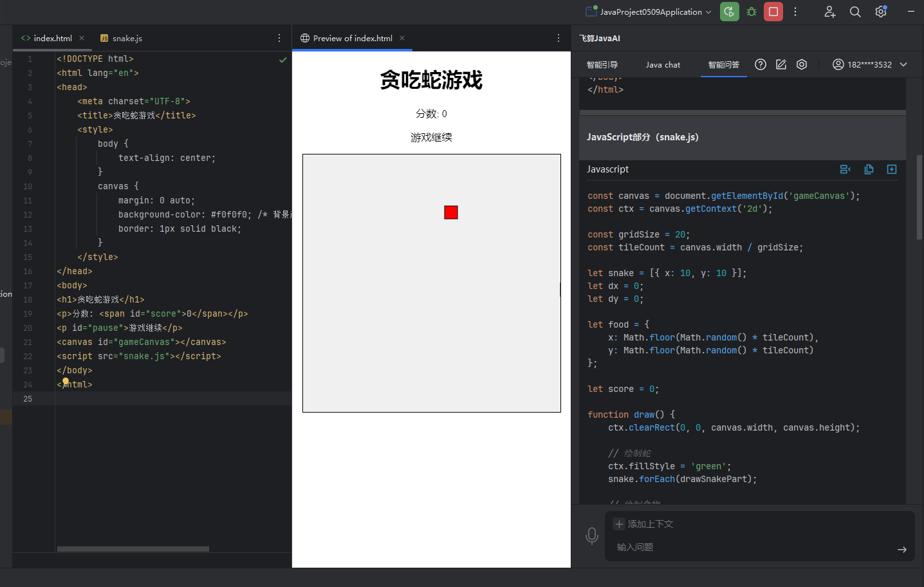
Task: Copy the Javascript code block
Action: pos(869,169)
